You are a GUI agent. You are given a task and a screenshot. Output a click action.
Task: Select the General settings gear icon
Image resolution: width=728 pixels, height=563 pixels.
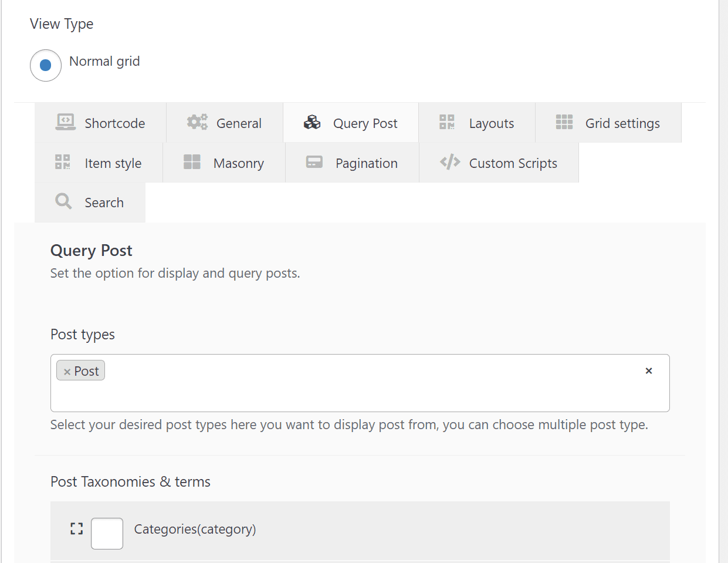coord(197,122)
